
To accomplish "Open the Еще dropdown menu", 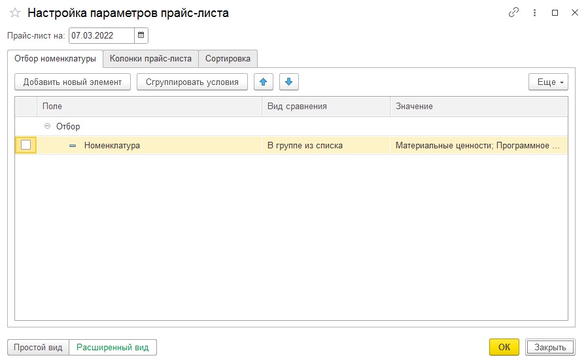I will point(548,82).
